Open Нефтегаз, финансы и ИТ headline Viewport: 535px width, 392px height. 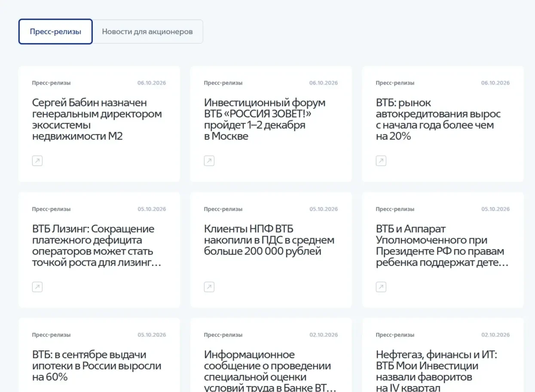pyautogui.click(x=437, y=371)
